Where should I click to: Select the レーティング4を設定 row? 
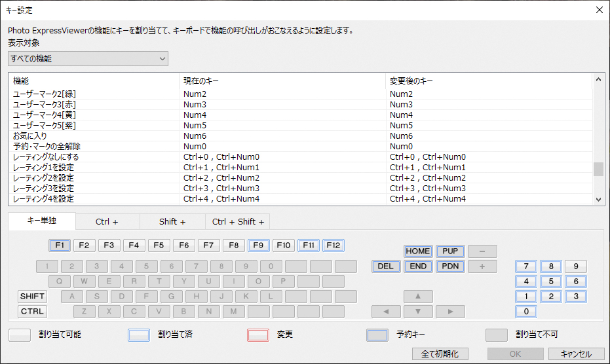[300, 199]
